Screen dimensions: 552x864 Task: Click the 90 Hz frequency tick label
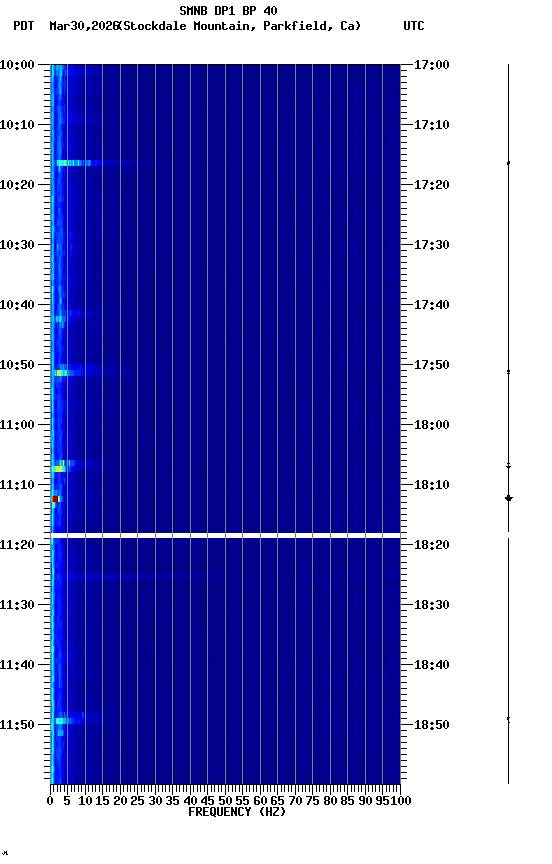click(365, 801)
